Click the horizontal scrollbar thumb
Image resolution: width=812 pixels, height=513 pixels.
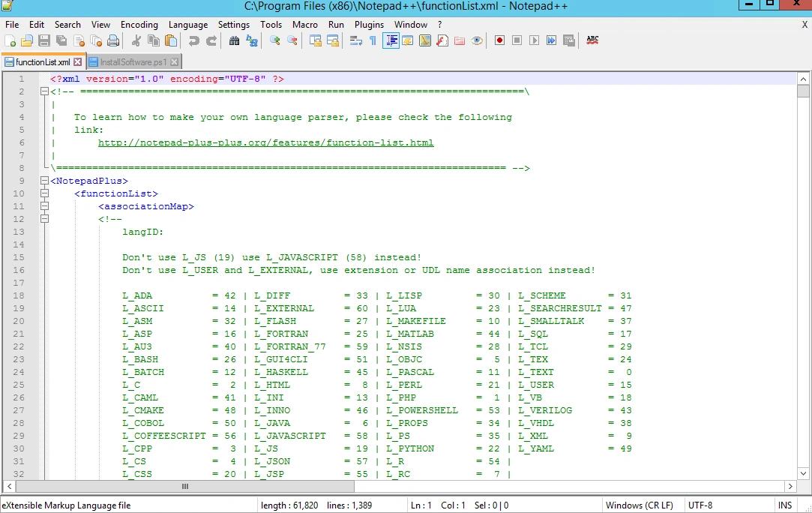tap(185, 486)
